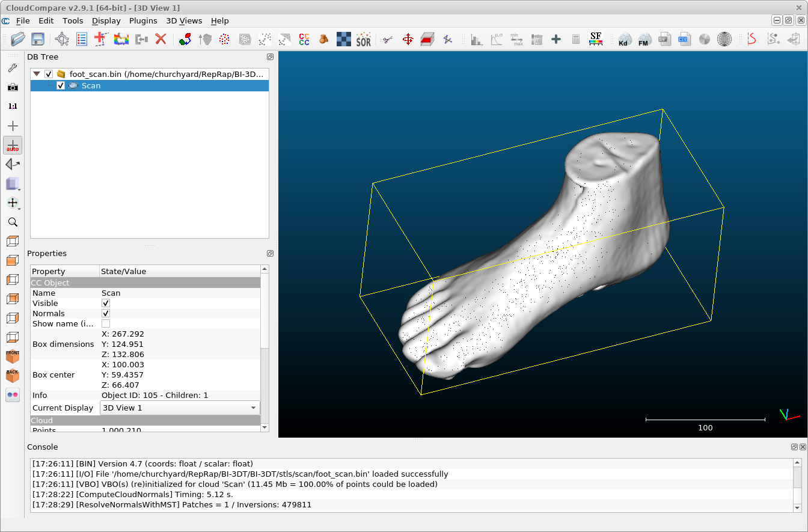808x532 pixels.
Task: Activate the scissors Segment tool
Action: click(388, 40)
